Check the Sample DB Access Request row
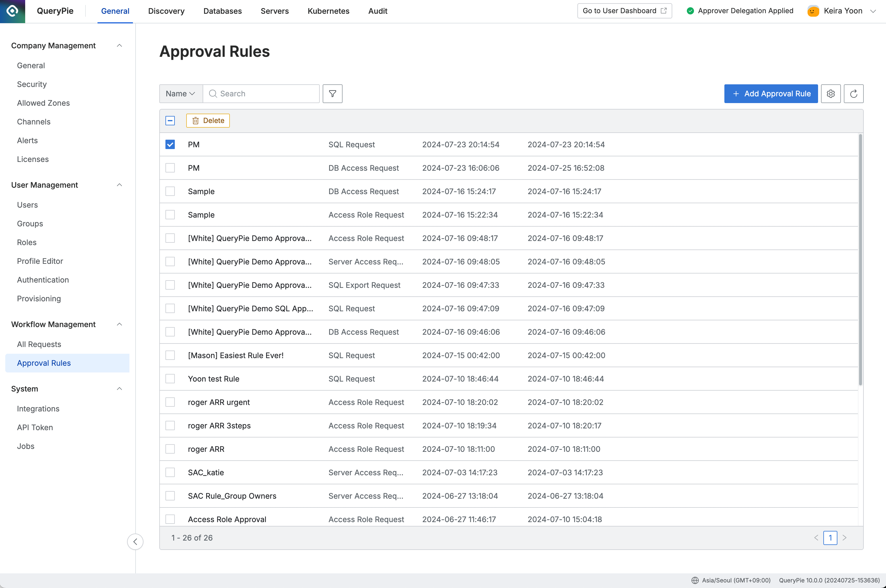The image size is (886, 588). 170,191
